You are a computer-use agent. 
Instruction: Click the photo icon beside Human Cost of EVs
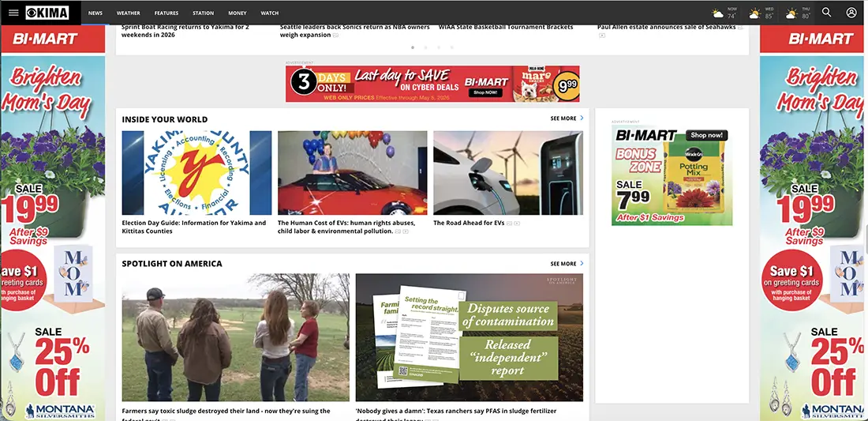398,231
